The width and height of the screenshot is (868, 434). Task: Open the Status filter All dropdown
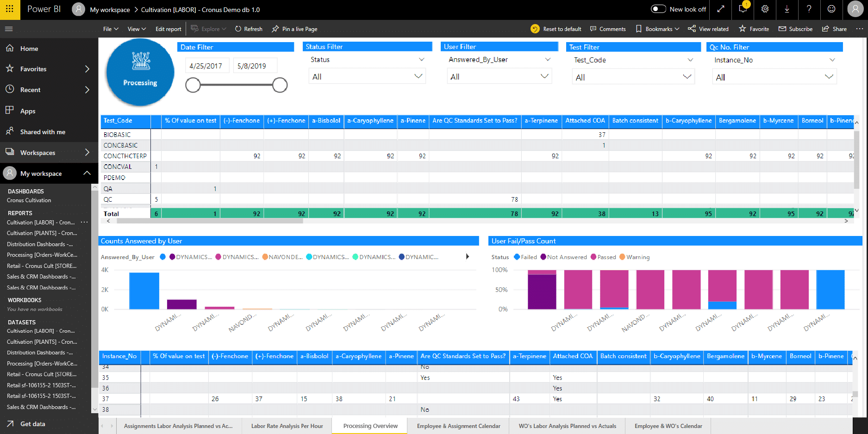point(367,77)
